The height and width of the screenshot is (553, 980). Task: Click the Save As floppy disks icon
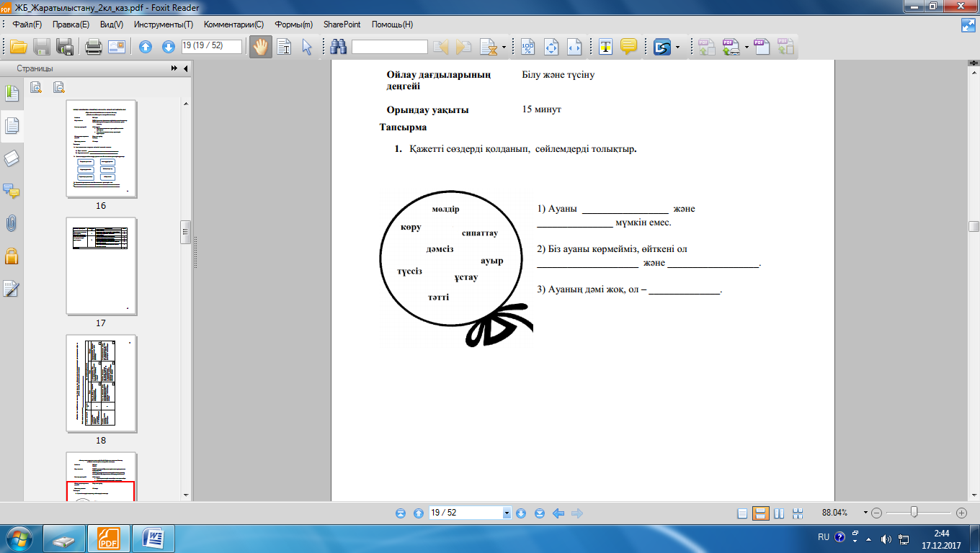tap(66, 47)
